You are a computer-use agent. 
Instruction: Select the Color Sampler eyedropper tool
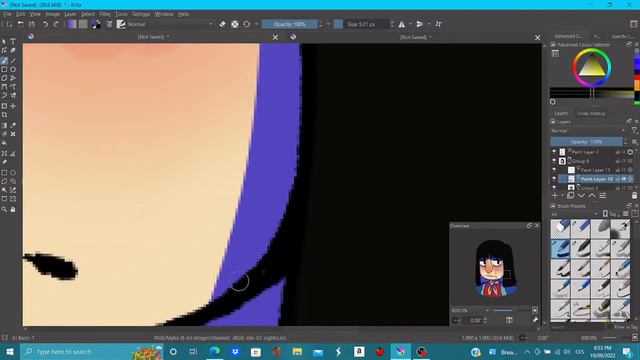coord(13,125)
